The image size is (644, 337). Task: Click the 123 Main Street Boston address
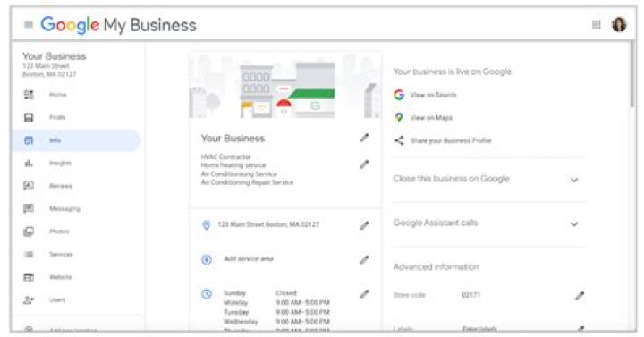point(268,224)
